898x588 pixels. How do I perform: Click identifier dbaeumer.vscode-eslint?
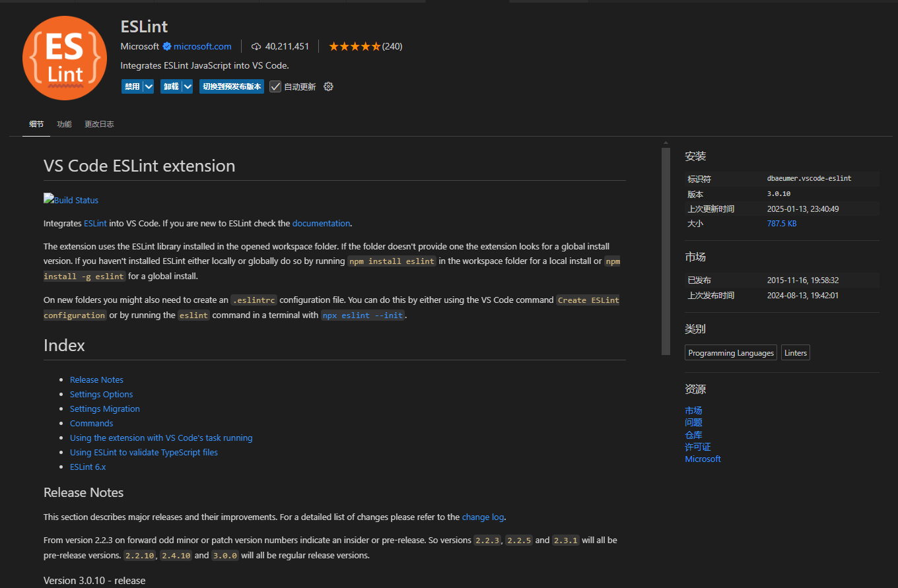pyautogui.click(x=810, y=179)
